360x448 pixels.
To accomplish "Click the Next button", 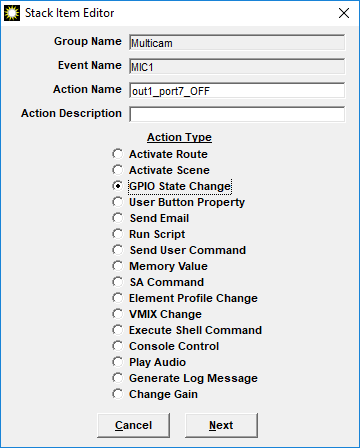I will click(x=221, y=425).
